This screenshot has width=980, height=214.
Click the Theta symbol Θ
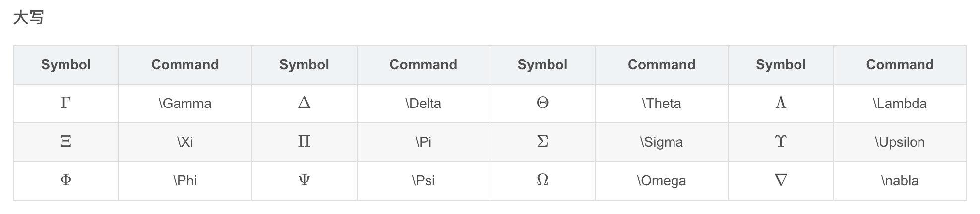click(542, 103)
